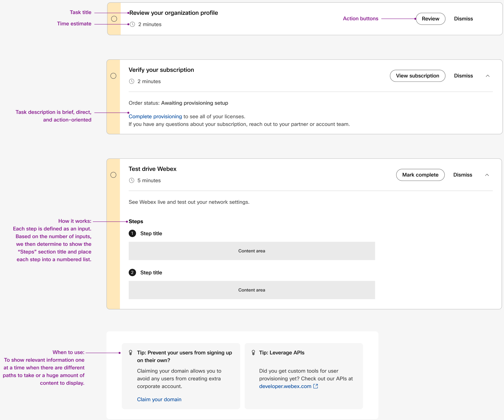This screenshot has width=504, height=420.
Task: Open View subscription
Action: tap(418, 76)
